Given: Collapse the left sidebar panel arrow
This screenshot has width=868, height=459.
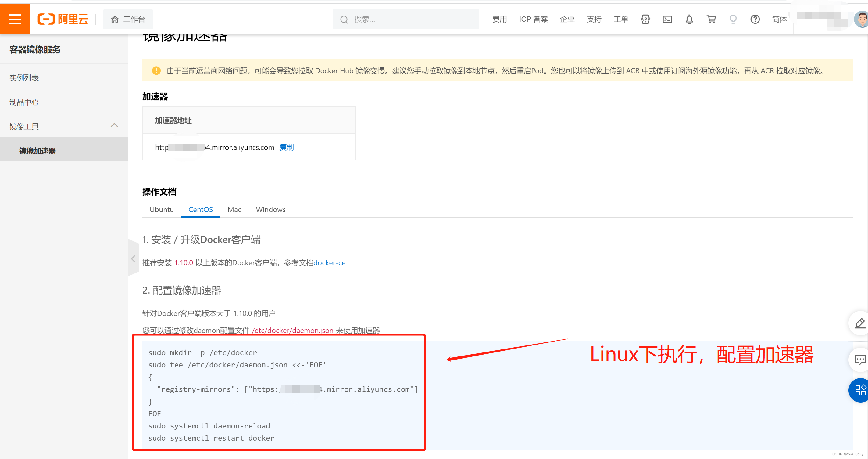Looking at the screenshot, I should tap(133, 258).
